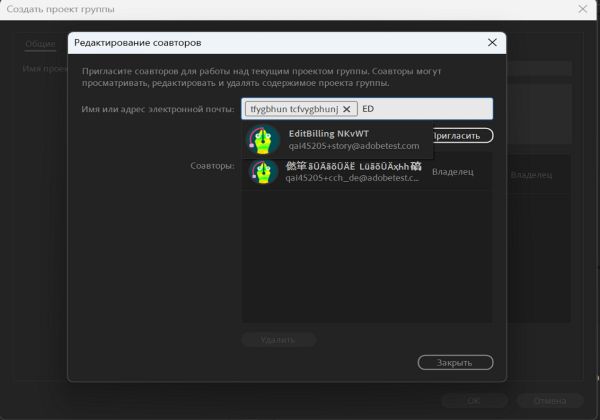Click the Соавторы: label
The width and height of the screenshot is (600, 420).
pyautogui.click(x=212, y=166)
